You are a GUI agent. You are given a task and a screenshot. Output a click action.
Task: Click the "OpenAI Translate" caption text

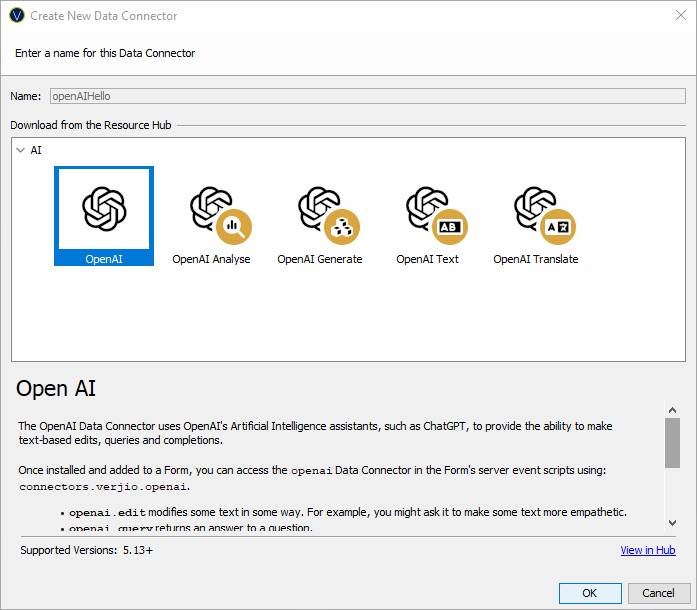coord(535,259)
